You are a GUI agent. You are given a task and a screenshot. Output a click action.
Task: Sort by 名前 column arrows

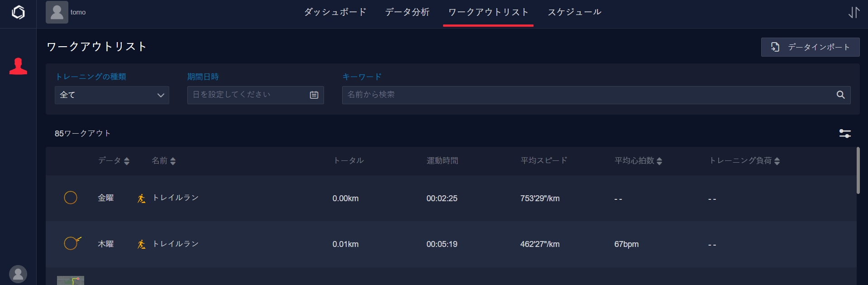pos(173,161)
